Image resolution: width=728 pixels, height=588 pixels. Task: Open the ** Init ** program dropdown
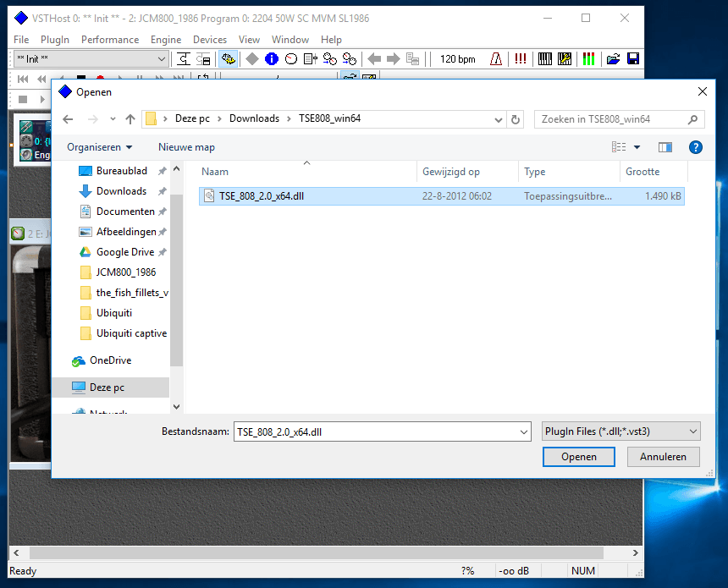tap(161, 59)
